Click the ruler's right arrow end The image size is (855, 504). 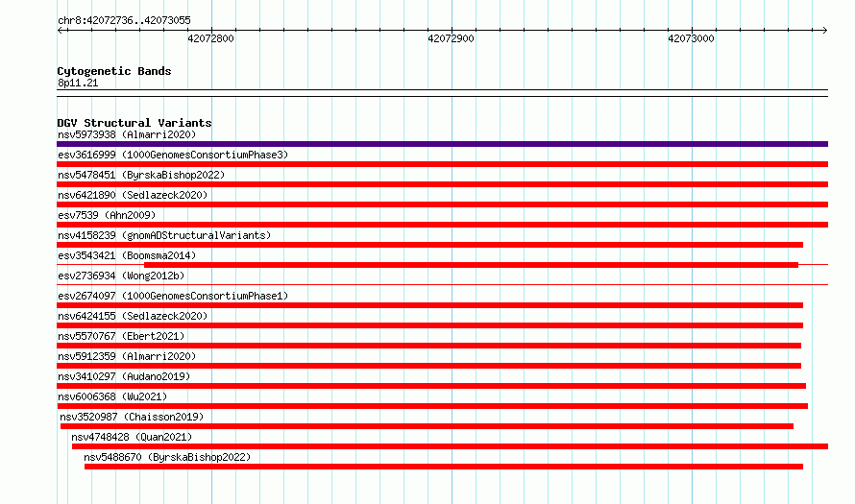824,30
